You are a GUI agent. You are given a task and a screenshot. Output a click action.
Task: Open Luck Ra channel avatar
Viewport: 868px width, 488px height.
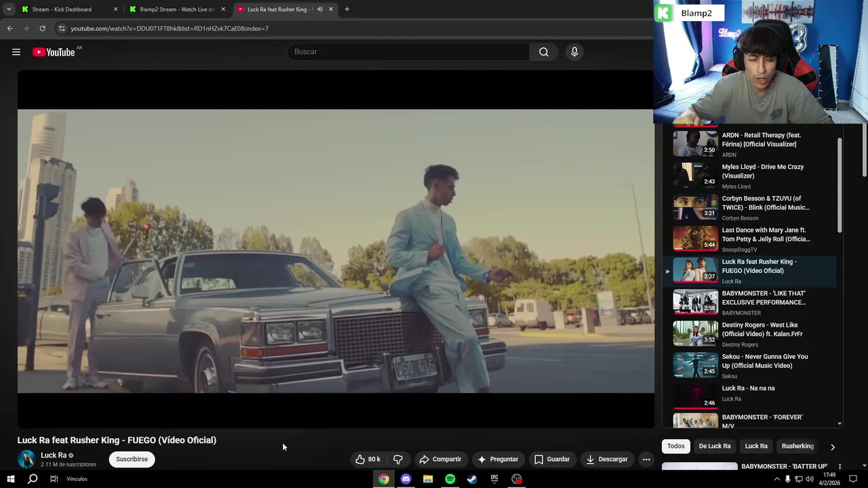(26, 460)
